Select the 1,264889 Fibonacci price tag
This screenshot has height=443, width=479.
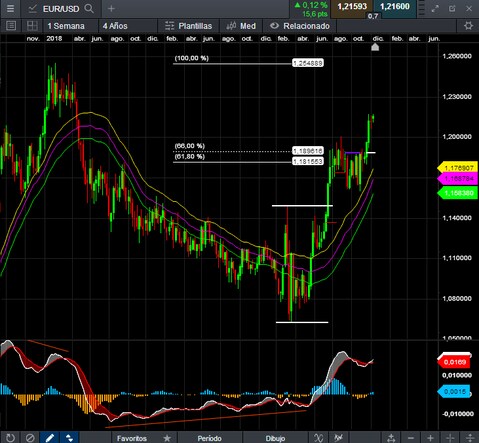tap(308, 63)
